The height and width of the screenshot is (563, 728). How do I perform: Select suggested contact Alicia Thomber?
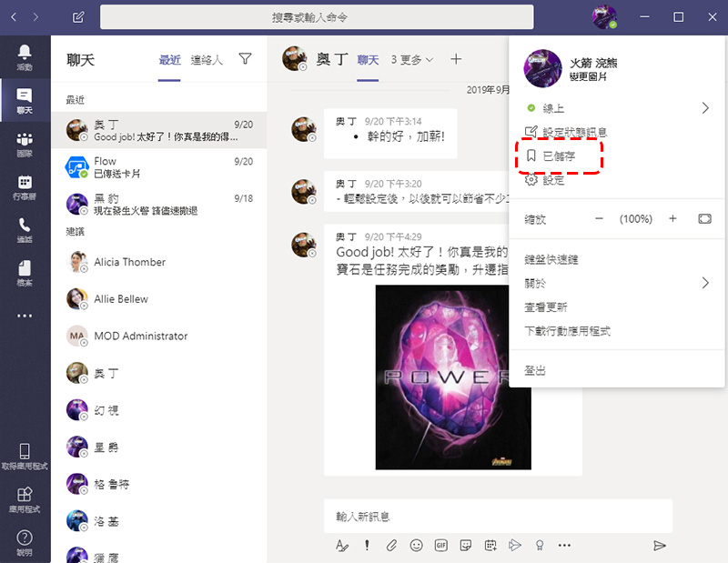pyautogui.click(x=158, y=262)
